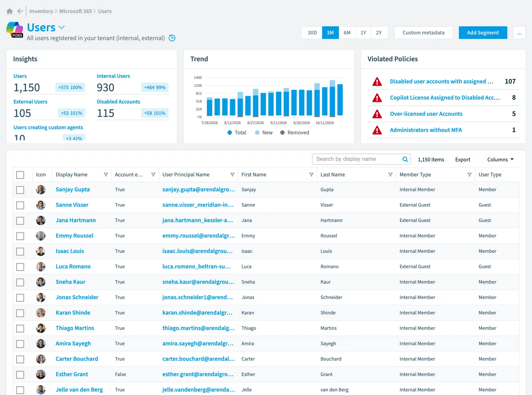This screenshot has height=395, width=532.
Task: Open filter for Display Name column
Action: pyautogui.click(x=106, y=175)
